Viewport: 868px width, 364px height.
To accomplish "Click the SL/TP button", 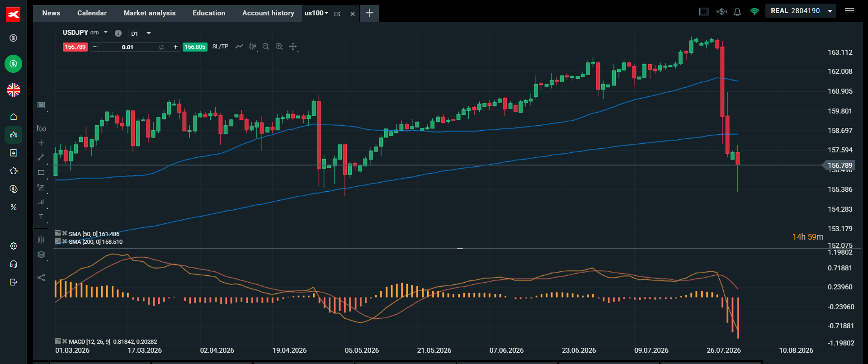I will coord(220,47).
